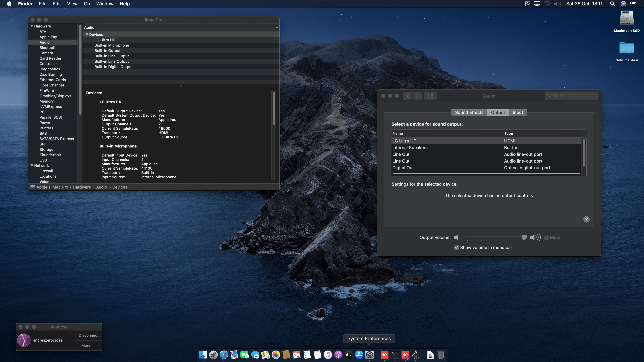Open Podcasts from the Dock
The height and width of the screenshot is (362, 644).
(x=338, y=354)
